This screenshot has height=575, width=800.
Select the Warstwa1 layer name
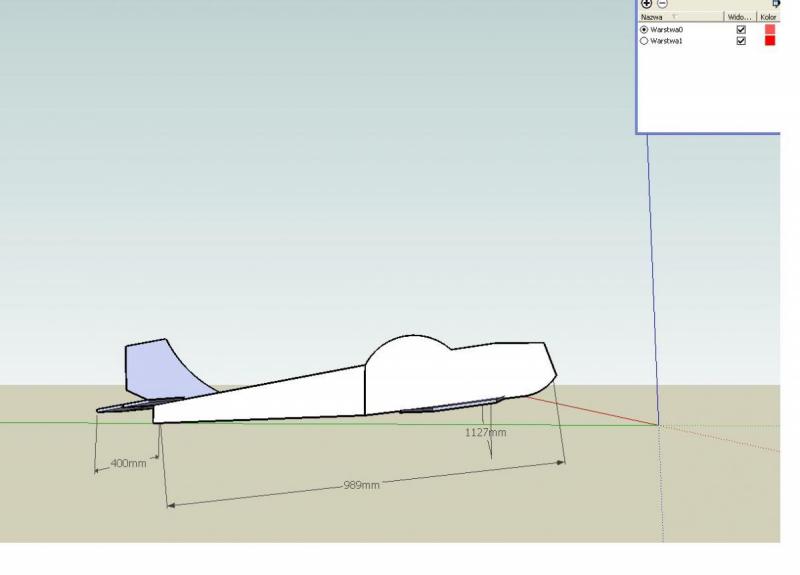click(x=666, y=41)
